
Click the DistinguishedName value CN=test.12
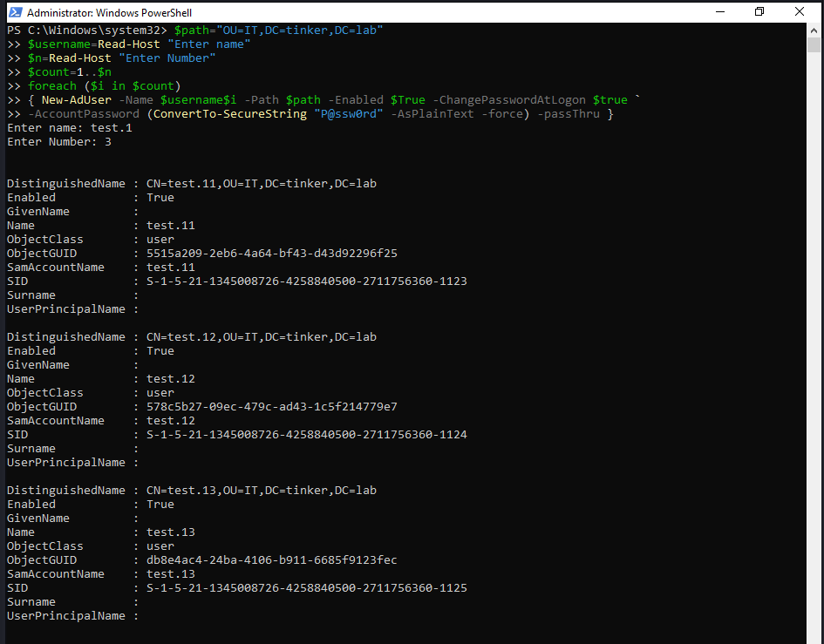coord(261,337)
